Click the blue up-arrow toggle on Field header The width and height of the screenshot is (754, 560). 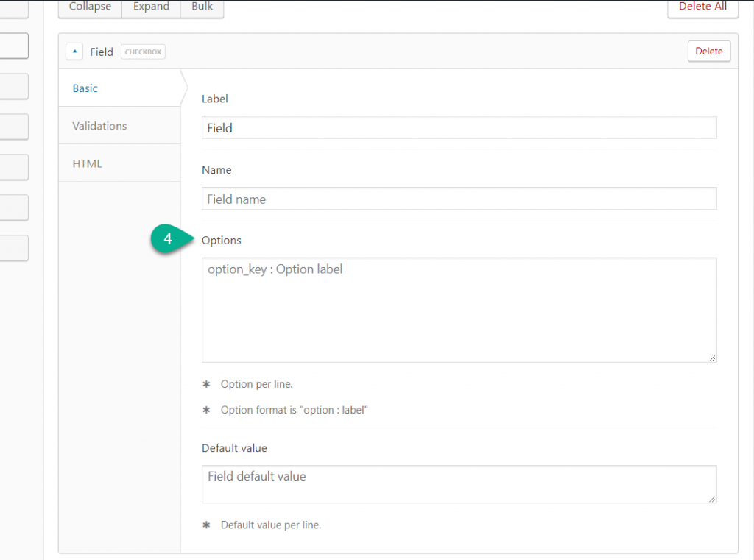74,51
